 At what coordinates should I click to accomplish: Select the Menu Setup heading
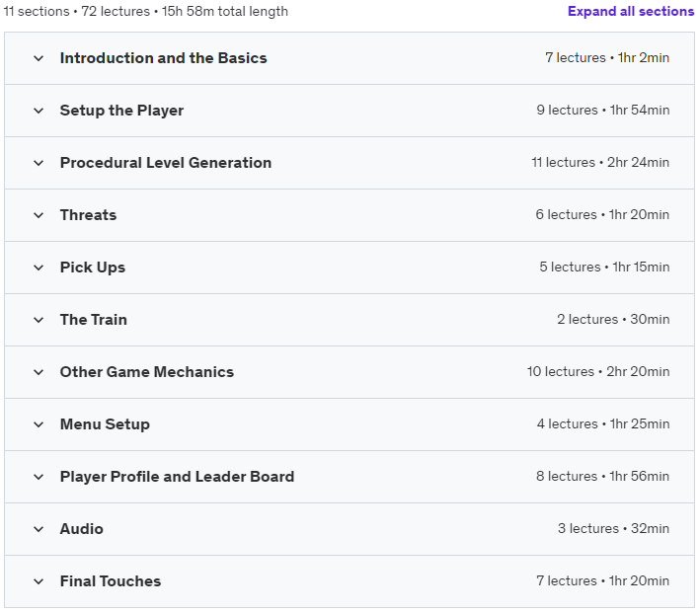(105, 424)
